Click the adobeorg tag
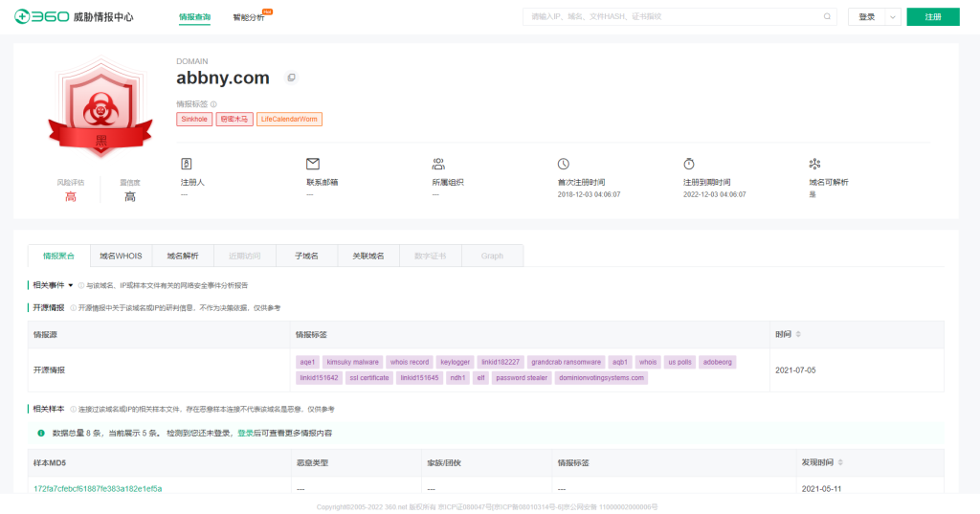Viewport: 980px width, 514px height. (x=717, y=362)
